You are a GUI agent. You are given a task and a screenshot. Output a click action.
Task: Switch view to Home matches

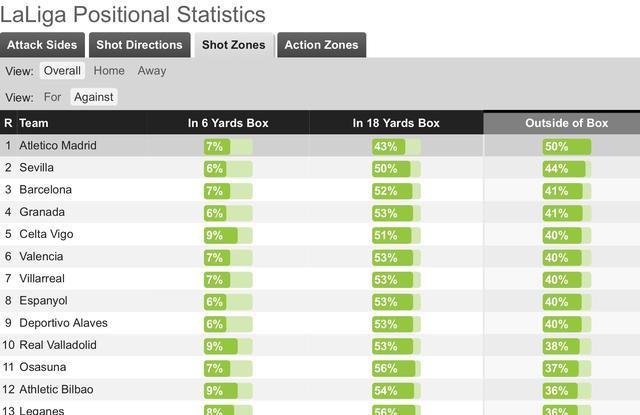click(x=109, y=71)
